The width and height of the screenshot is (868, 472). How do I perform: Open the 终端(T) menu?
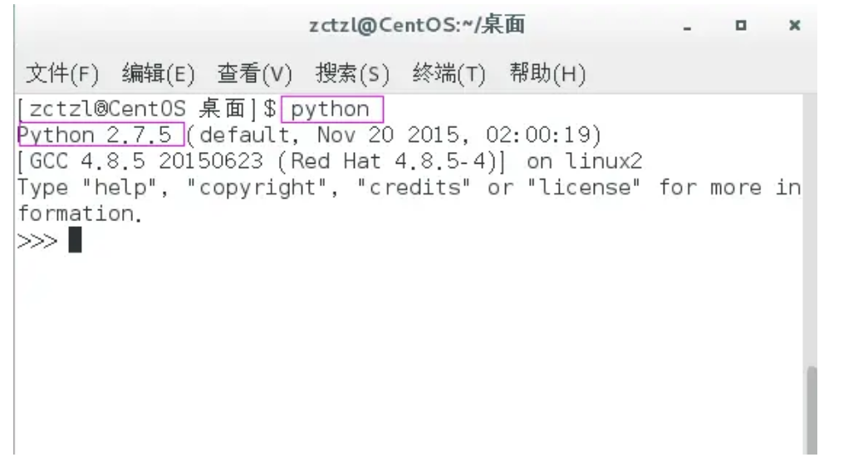pyautogui.click(x=449, y=78)
